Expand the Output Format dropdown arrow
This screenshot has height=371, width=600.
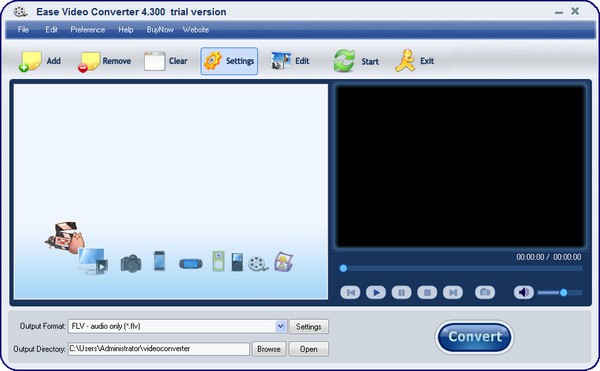(281, 326)
